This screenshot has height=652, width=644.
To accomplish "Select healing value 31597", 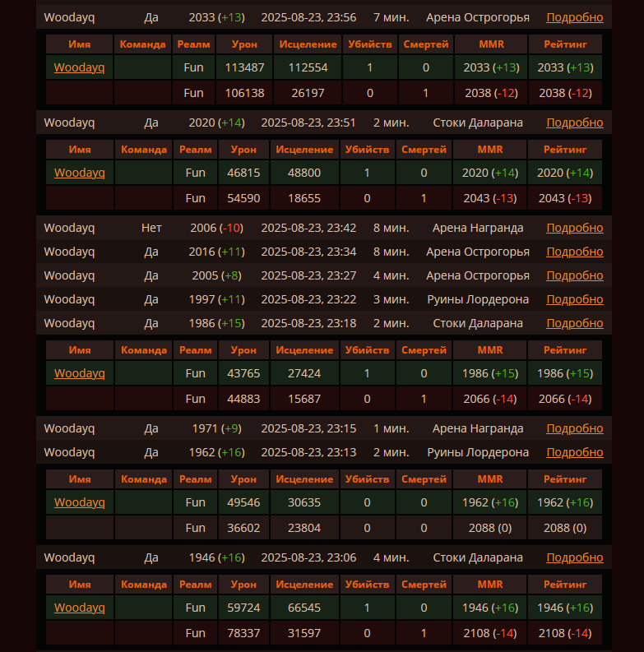I will pos(304,633).
